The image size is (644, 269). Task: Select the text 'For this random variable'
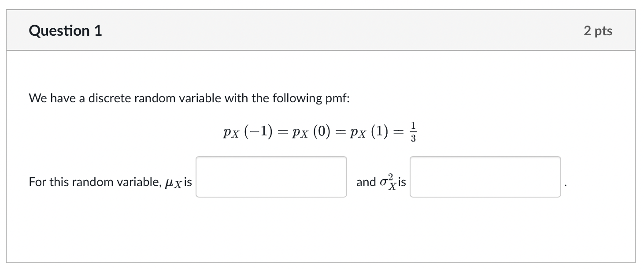coord(88,181)
